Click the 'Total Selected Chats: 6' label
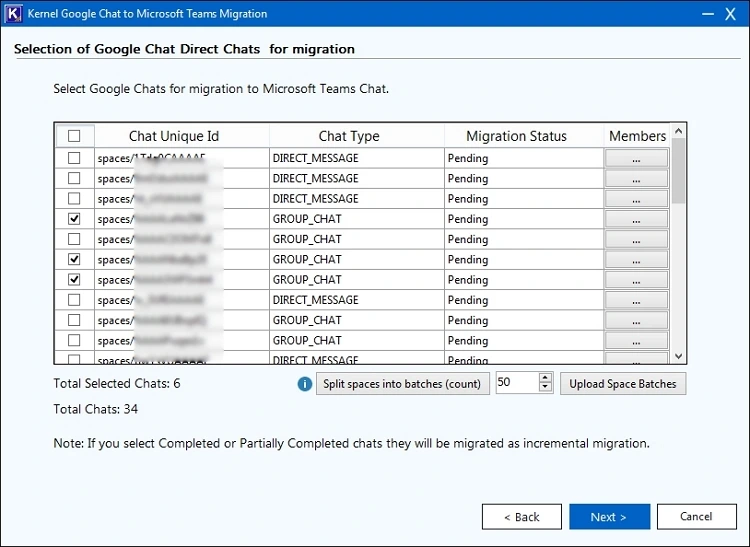Screen dimensions: 750x547 [117, 383]
